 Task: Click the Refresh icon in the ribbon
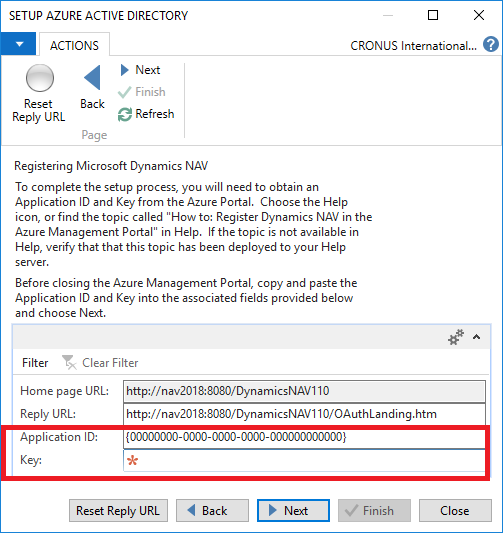125,114
